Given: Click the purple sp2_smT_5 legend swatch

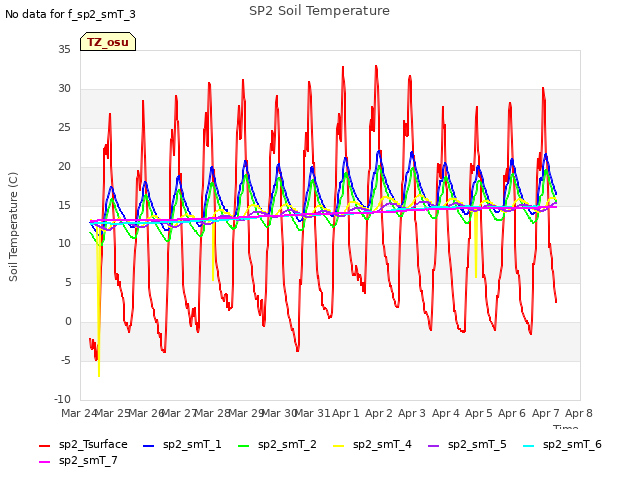Looking at the screenshot, I should pos(433,446).
